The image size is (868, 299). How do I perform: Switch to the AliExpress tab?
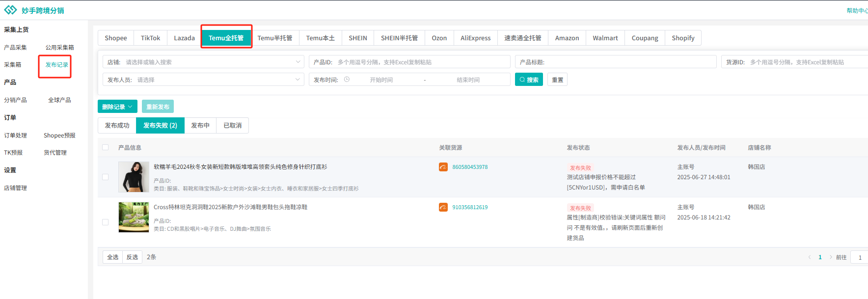(475, 38)
